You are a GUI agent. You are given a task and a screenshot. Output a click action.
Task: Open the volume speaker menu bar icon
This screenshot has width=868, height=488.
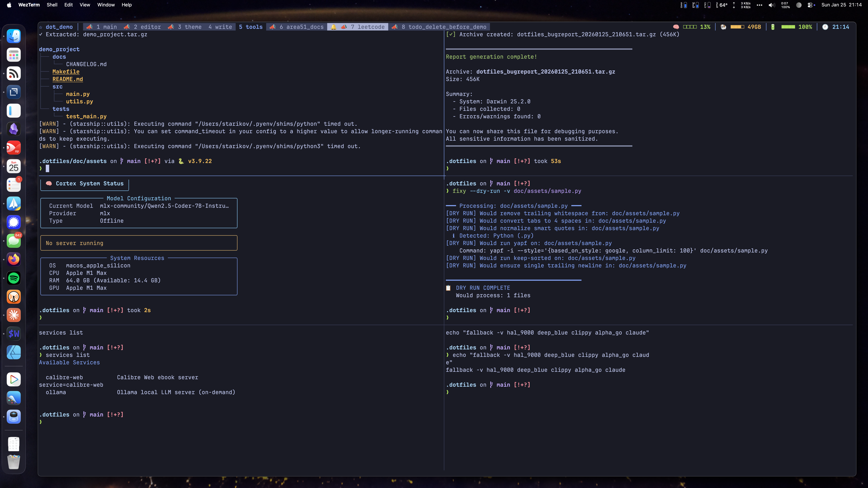click(772, 5)
